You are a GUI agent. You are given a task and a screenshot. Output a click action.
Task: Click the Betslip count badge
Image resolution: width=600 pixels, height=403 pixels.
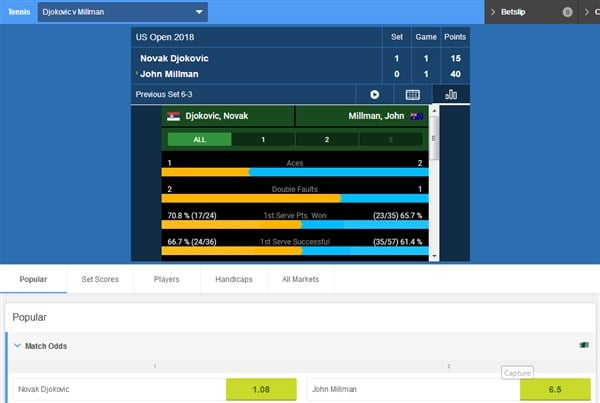[x=567, y=12]
